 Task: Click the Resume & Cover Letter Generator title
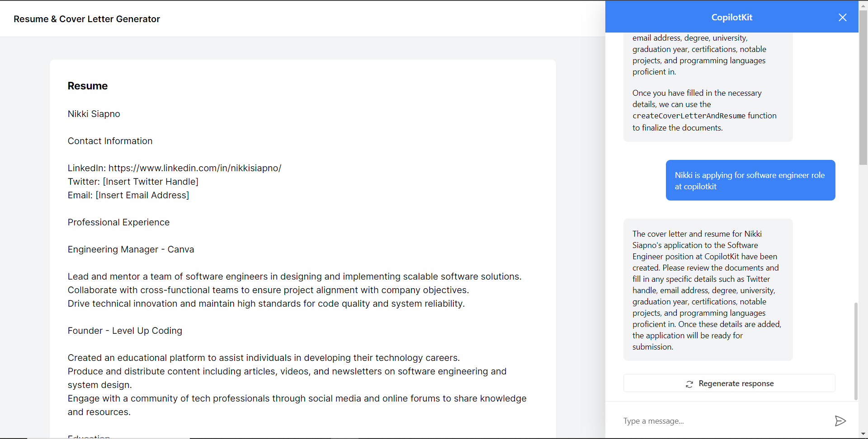pyautogui.click(x=87, y=19)
